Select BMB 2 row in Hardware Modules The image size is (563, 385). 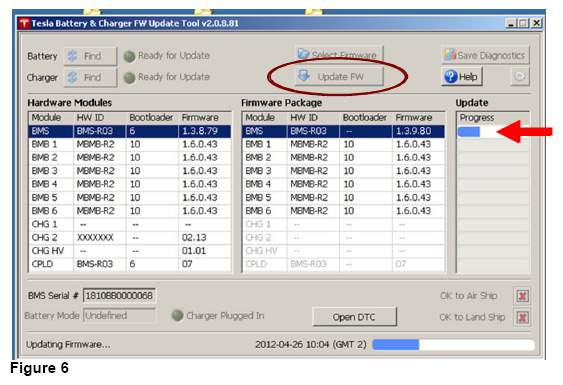click(130, 158)
